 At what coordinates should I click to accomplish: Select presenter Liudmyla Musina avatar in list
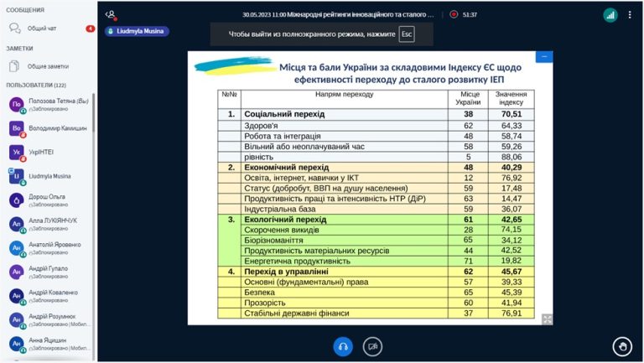click(17, 176)
